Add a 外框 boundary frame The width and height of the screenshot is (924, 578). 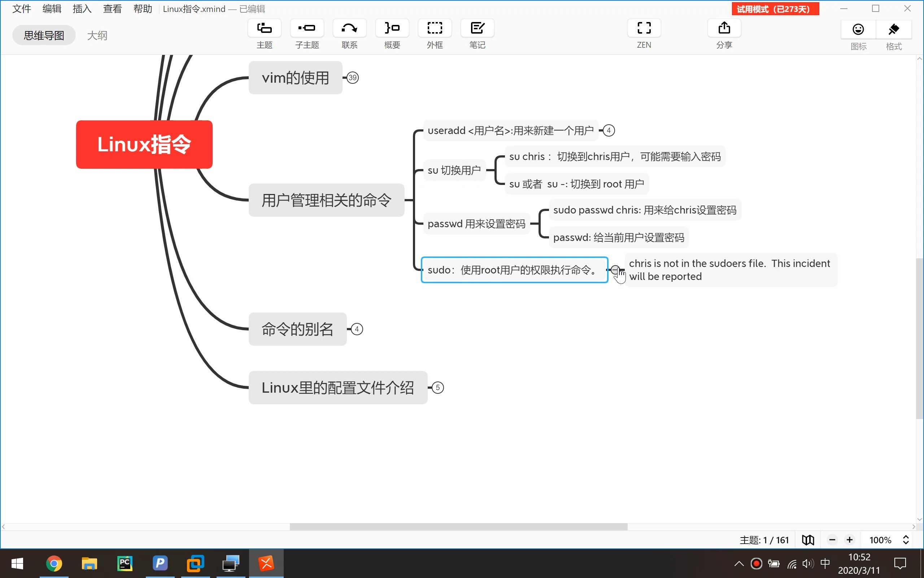pos(435,28)
